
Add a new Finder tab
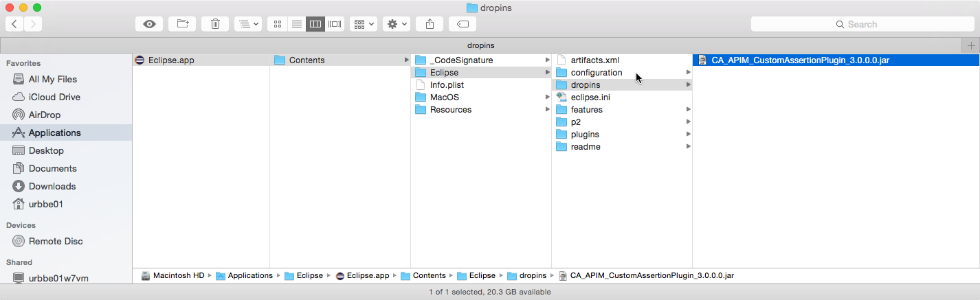pos(971,45)
